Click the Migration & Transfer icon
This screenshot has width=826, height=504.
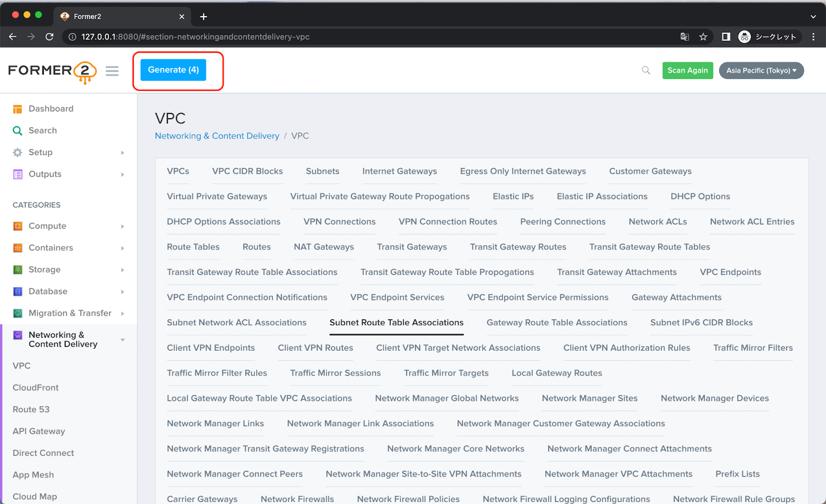click(x=17, y=313)
